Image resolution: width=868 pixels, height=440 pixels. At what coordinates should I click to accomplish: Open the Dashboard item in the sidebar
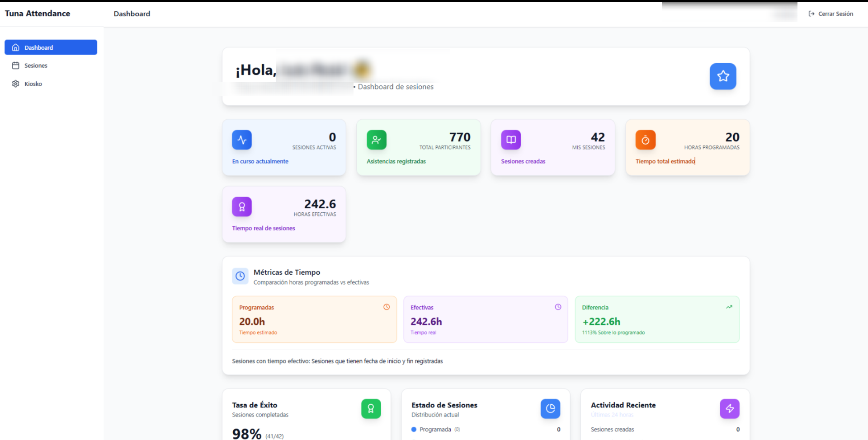pyautogui.click(x=39, y=47)
